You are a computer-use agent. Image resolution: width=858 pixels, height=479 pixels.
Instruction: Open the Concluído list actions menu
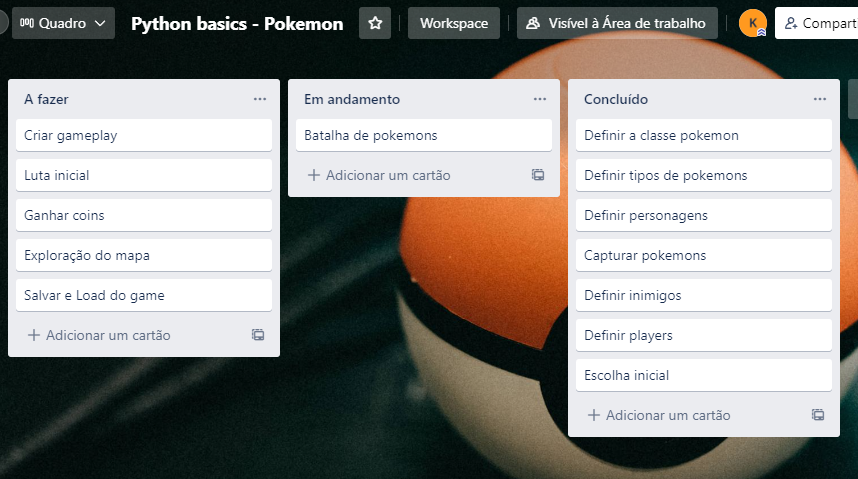pos(820,99)
